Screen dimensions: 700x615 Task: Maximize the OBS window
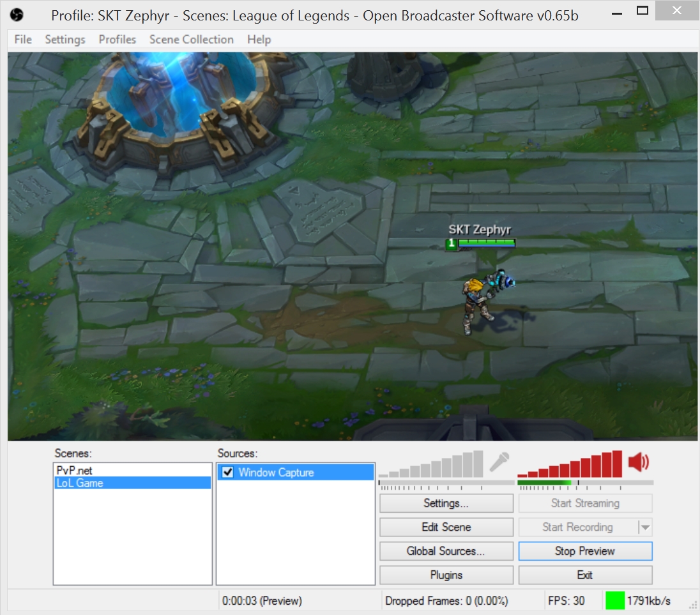(643, 10)
